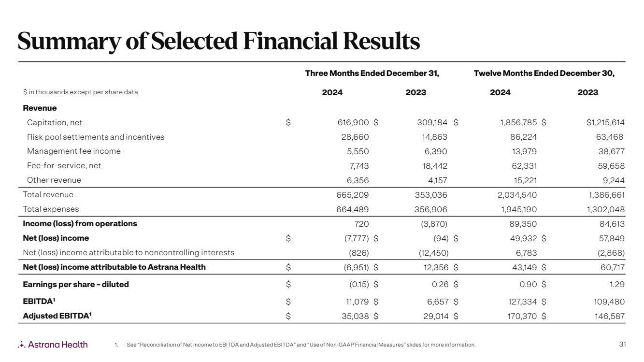Click 'Income (loss) from operations' label

(x=80, y=224)
